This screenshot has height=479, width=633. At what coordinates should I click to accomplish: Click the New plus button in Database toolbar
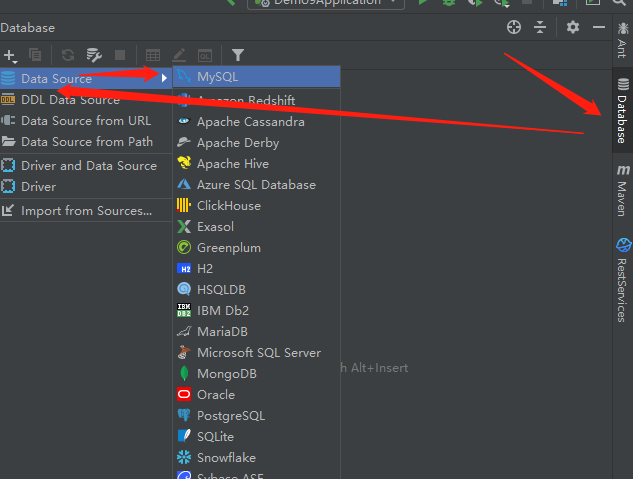click(x=10, y=55)
